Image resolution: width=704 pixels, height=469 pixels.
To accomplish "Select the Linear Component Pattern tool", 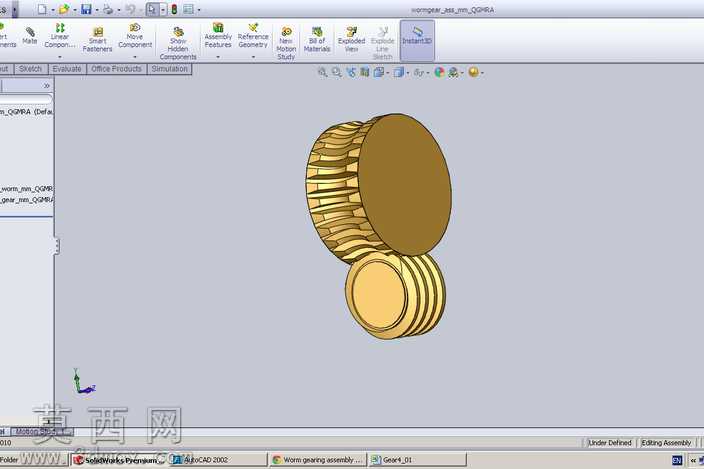I will point(60,35).
